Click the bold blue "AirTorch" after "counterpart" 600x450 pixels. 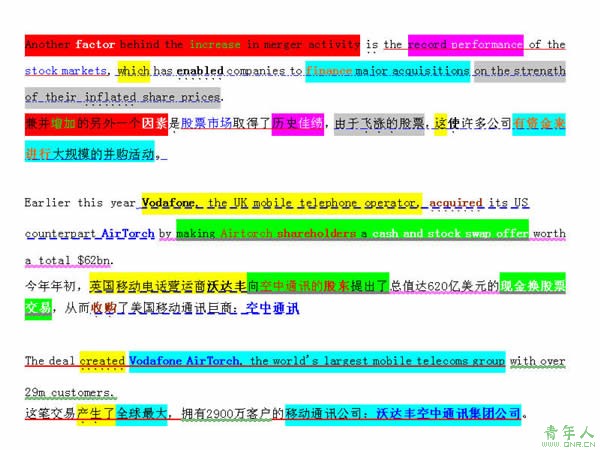point(128,233)
